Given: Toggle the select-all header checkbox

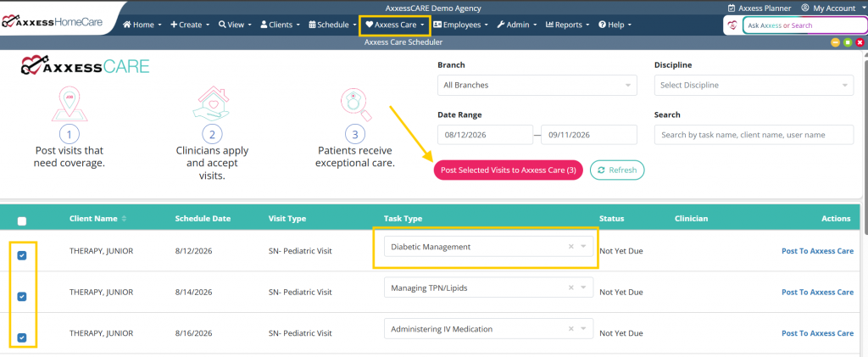Looking at the screenshot, I should click(21, 221).
